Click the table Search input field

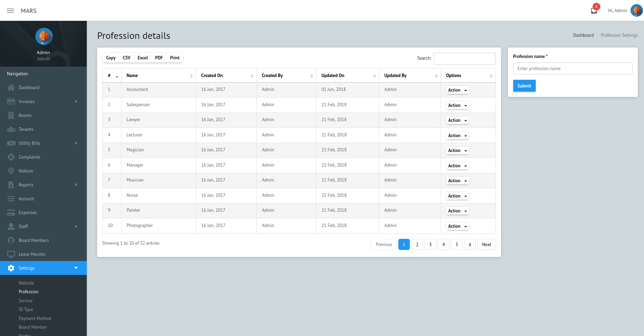click(x=465, y=58)
